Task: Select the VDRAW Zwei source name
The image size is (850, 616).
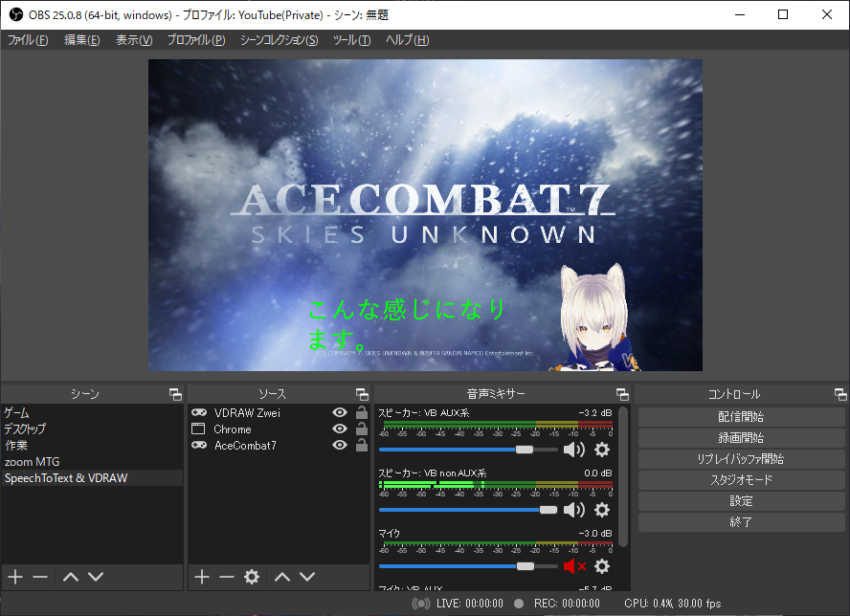Action: tap(247, 413)
